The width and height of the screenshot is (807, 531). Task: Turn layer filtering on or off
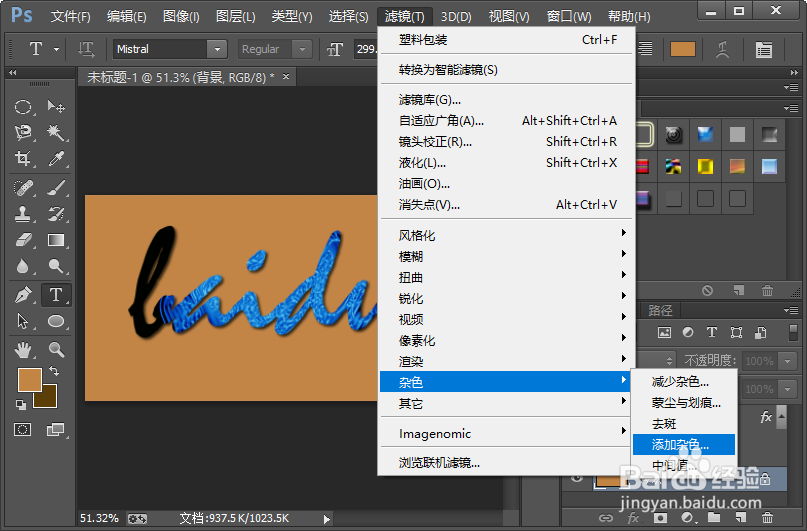coord(793,332)
